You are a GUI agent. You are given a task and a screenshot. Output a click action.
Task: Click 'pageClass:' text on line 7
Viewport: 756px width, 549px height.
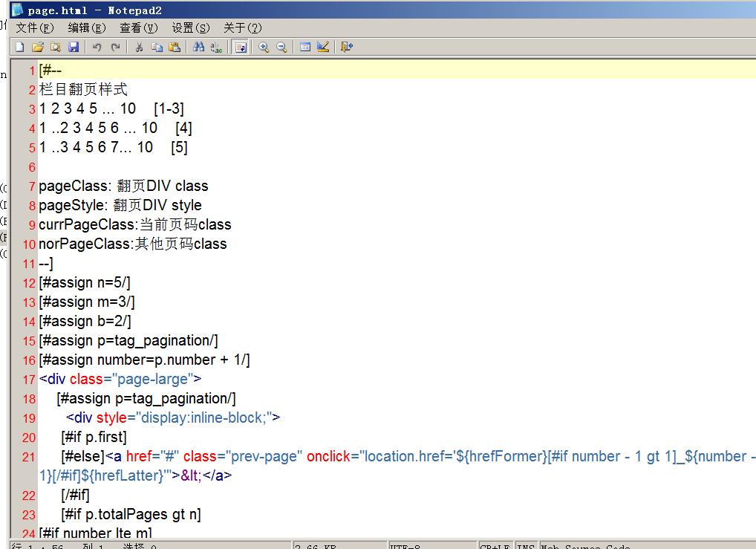pyautogui.click(x=75, y=186)
